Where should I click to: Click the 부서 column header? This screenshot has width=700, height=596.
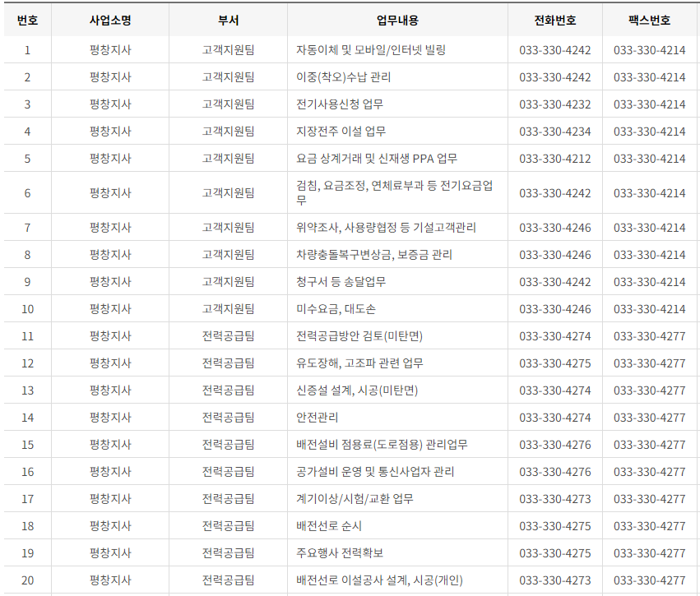tap(227, 21)
